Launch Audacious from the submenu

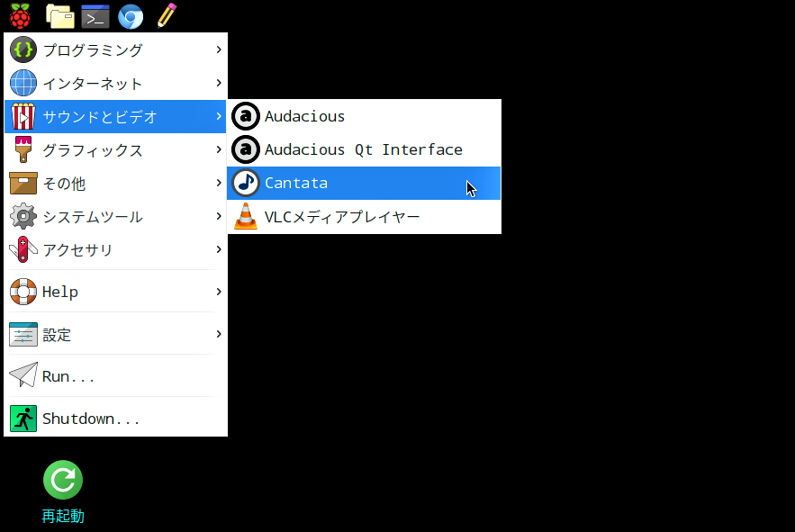coord(364,116)
